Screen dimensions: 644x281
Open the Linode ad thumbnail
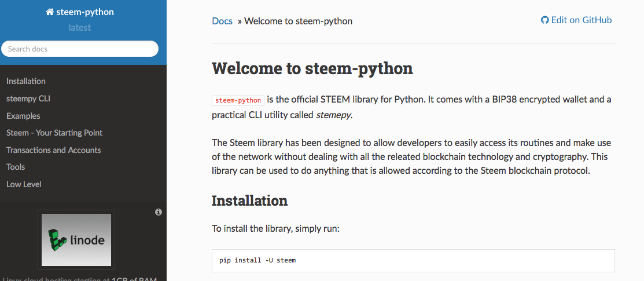(x=76, y=239)
